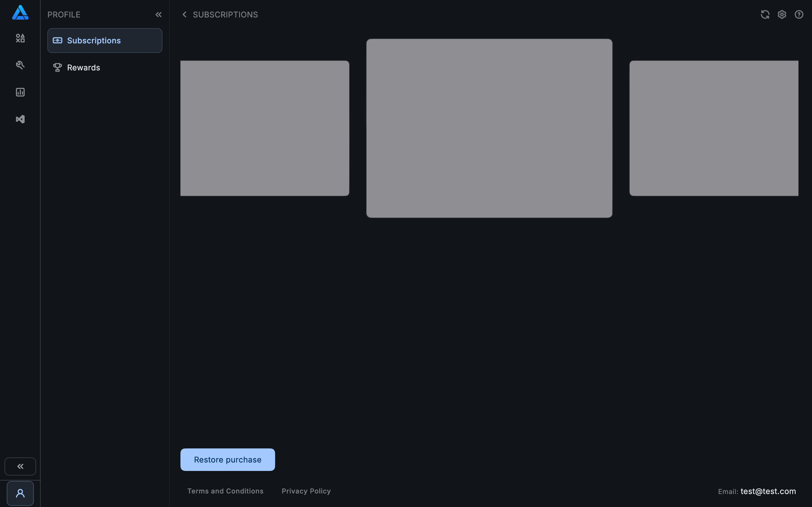This screenshot has height=507, width=812.
Task: Select Rewards menu item
Action: (x=83, y=67)
